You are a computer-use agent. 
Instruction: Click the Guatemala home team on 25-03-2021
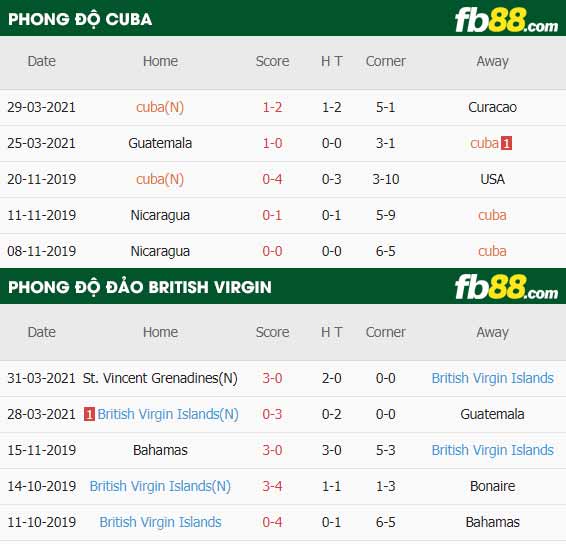160,143
